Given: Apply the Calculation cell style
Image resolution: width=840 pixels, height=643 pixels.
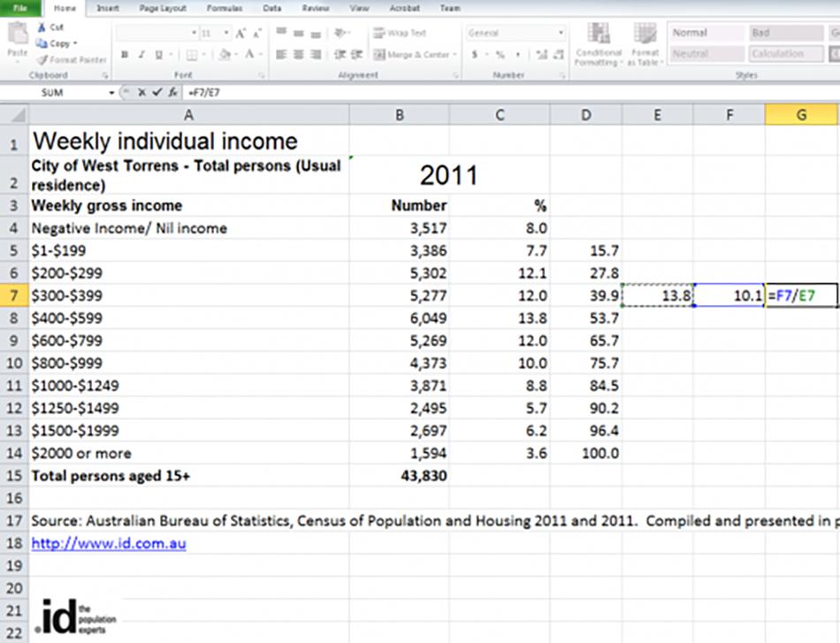Looking at the screenshot, I should point(786,54).
